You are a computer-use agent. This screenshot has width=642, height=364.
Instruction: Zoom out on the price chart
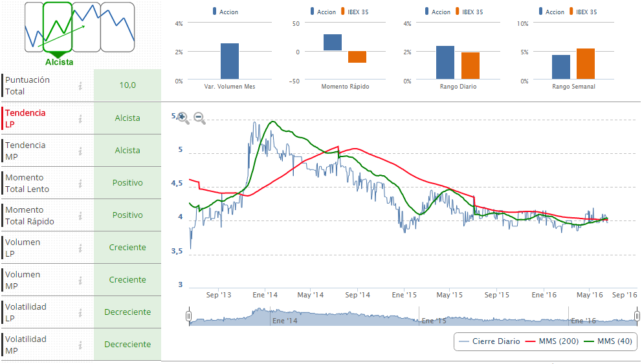(x=199, y=118)
